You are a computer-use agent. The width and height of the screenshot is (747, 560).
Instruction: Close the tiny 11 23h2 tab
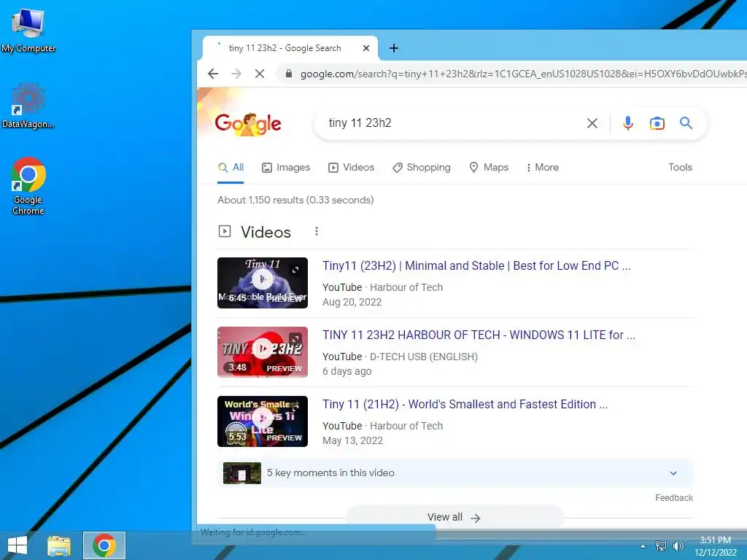(366, 48)
